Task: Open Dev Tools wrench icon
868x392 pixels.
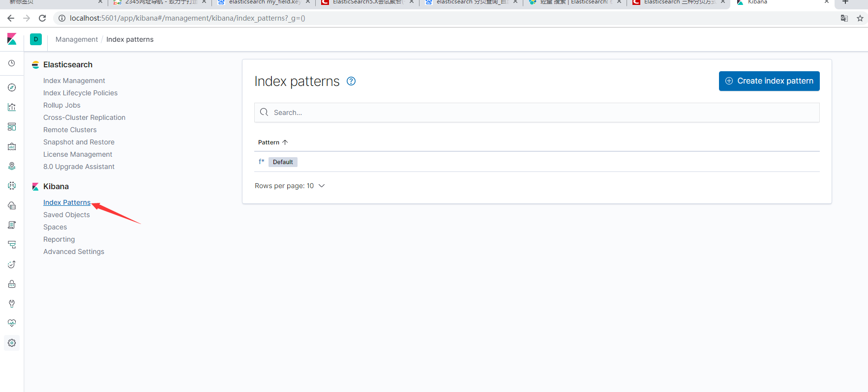Action: 12,304
